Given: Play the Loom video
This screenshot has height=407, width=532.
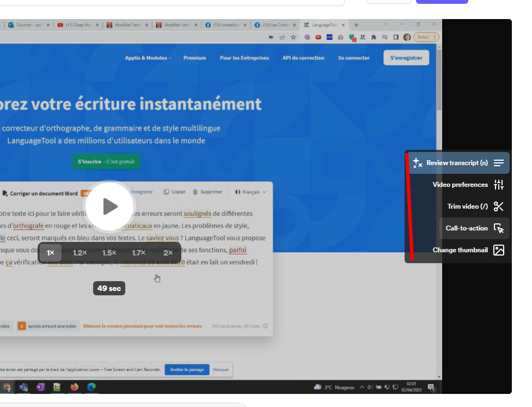Looking at the screenshot, I should point(110,206).
